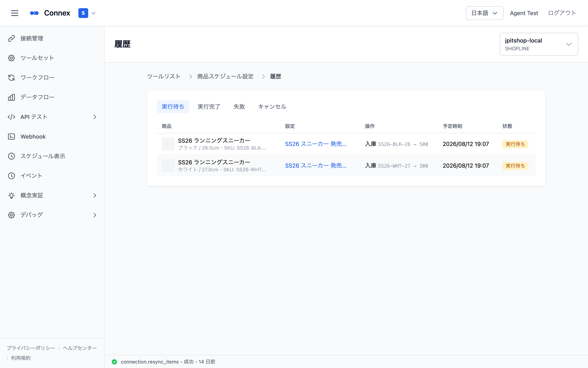
Task: Select the 実行待ち tab
Action: pos(173,107)
